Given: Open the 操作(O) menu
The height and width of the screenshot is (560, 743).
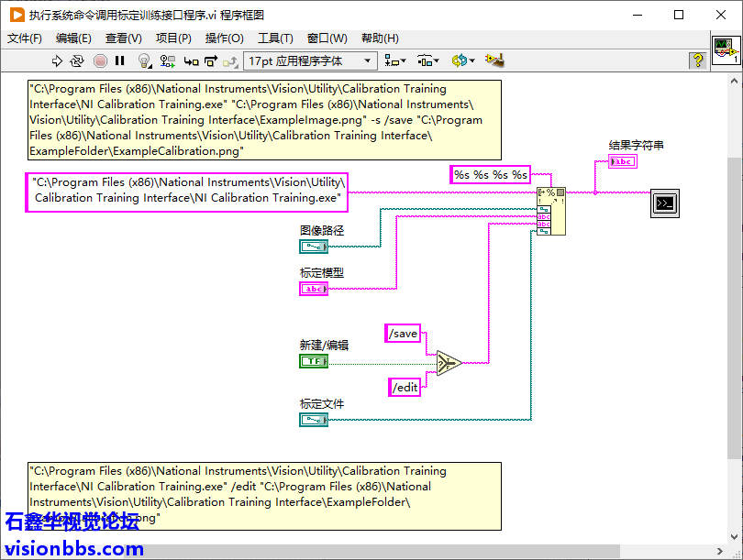Looking at the screenshot, I should [x=225, y=38].
